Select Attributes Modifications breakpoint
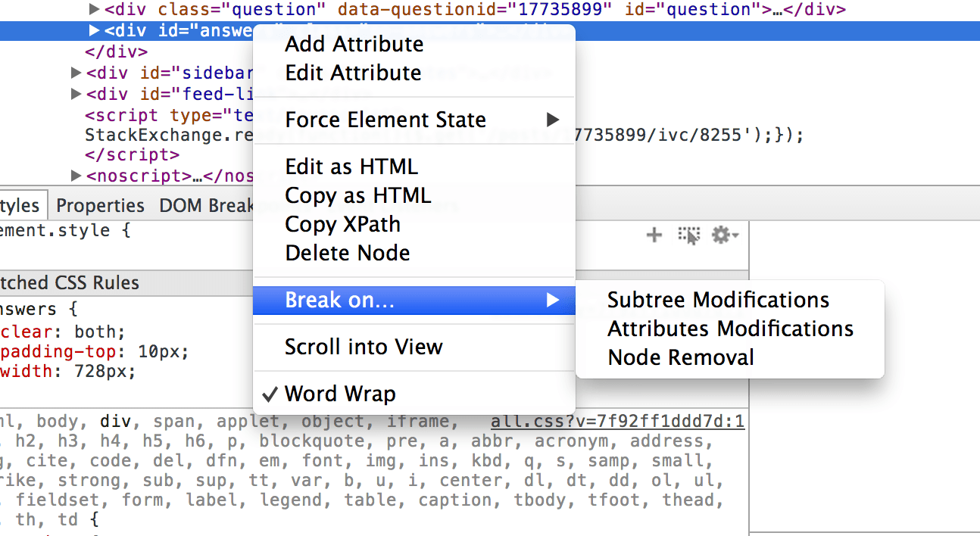The width and height of the screenshot is (980, 536). [x=730, y=329]
